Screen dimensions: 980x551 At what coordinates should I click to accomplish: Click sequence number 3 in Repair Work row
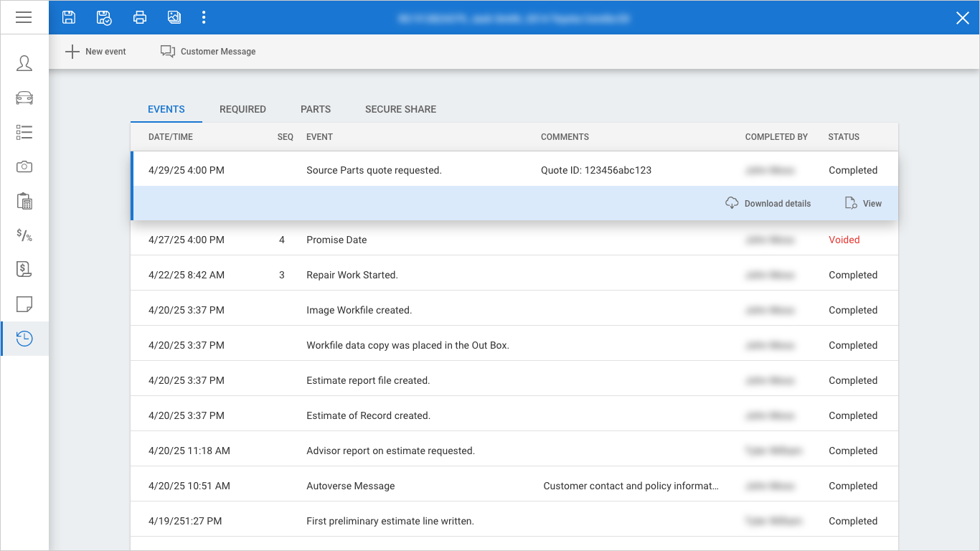click(x=282, y=275)
